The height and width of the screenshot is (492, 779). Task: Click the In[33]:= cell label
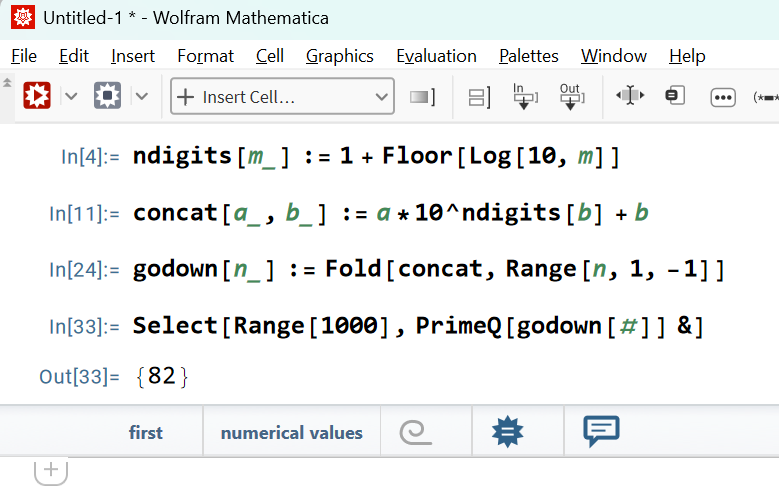pos(84,327)
